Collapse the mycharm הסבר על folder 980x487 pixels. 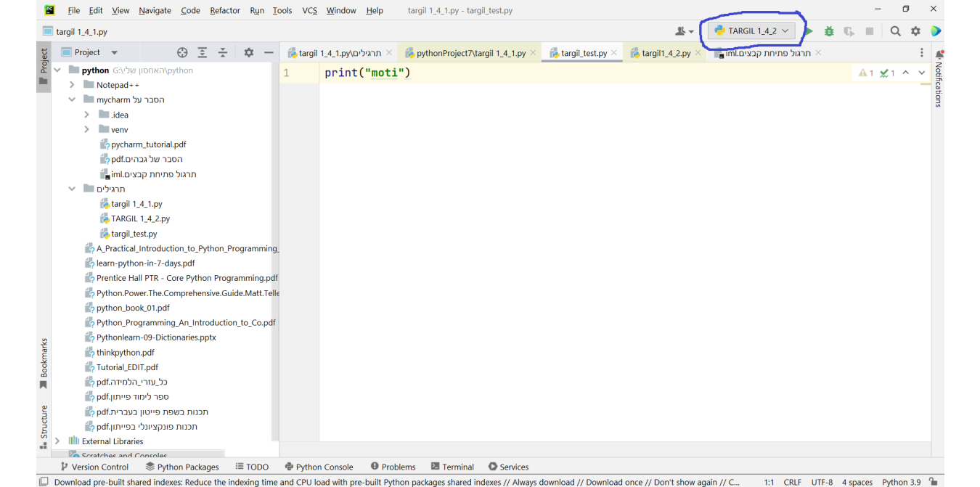[x=72, y=99]
